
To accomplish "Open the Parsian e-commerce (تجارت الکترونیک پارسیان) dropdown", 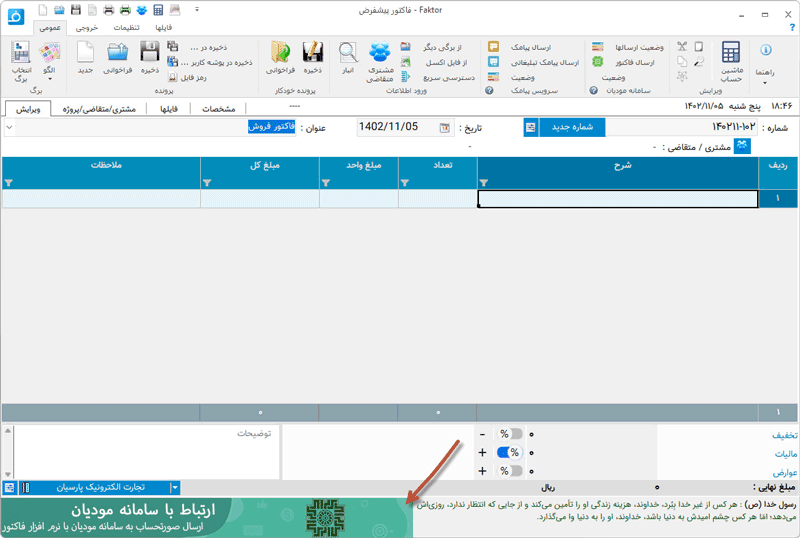I will click(176, 487).
